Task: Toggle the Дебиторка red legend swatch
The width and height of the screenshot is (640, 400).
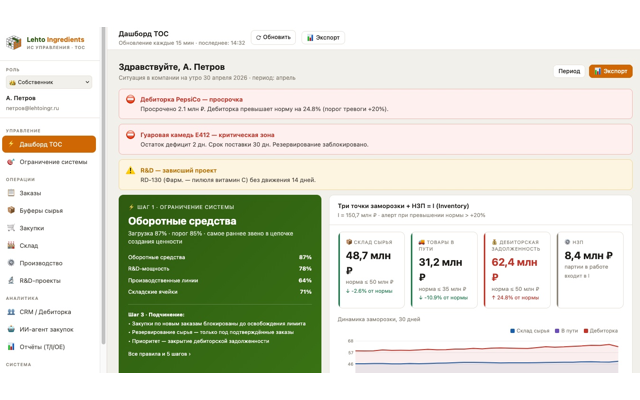Action: 586,331
